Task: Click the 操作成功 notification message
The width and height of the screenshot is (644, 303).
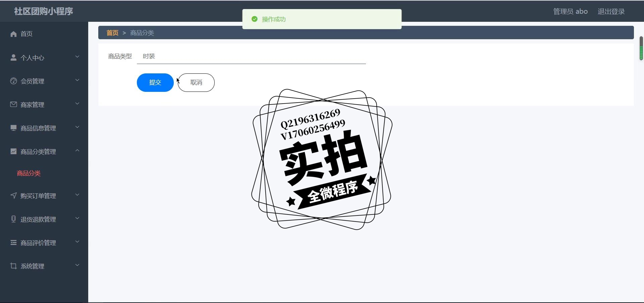Action: [x=274, y=19]
